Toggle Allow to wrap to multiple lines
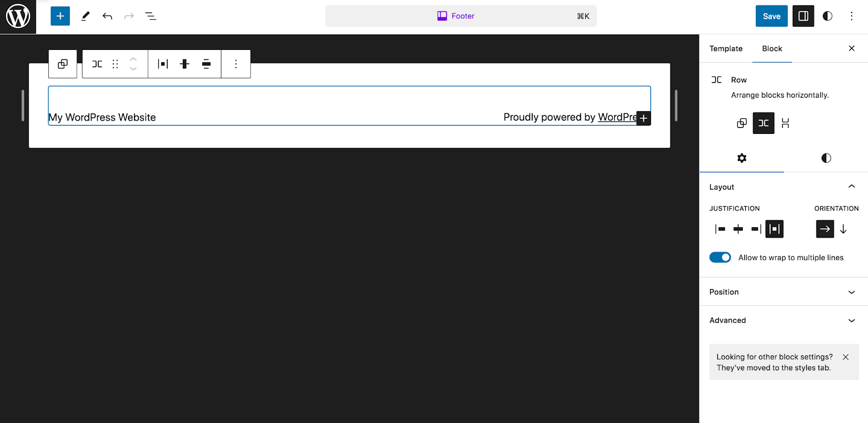The image size is (868, 423). coord(720,258)
